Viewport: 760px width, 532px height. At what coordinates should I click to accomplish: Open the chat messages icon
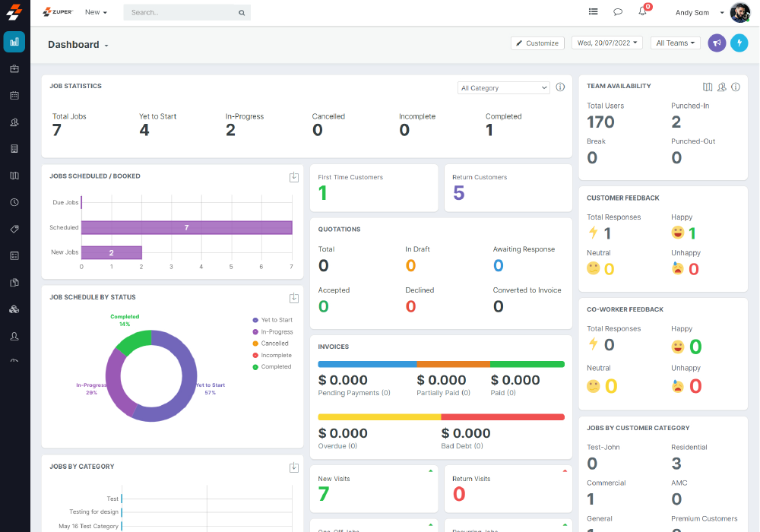[618, 12]
